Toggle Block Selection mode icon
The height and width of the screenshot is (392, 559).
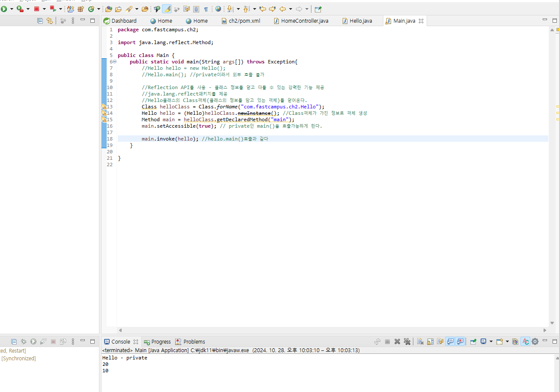point(196,9)
